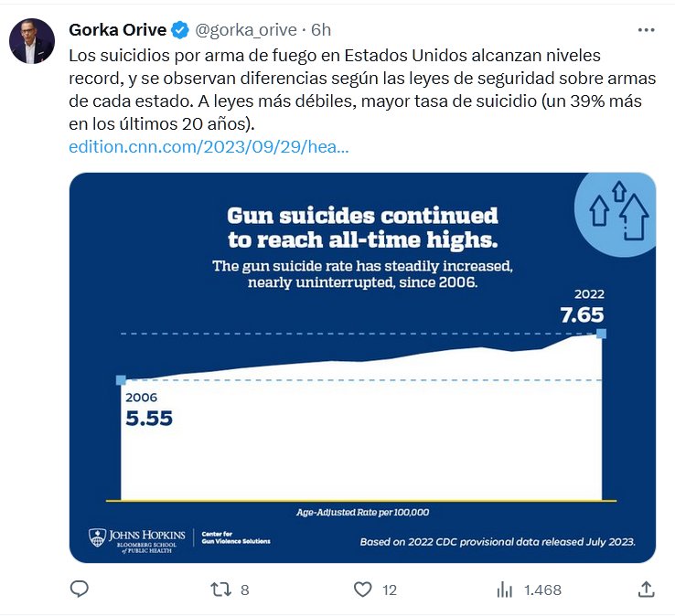This screenshot has width=675, height=616.
Task: Click the blue verified badge
Action: click(181, 29)
